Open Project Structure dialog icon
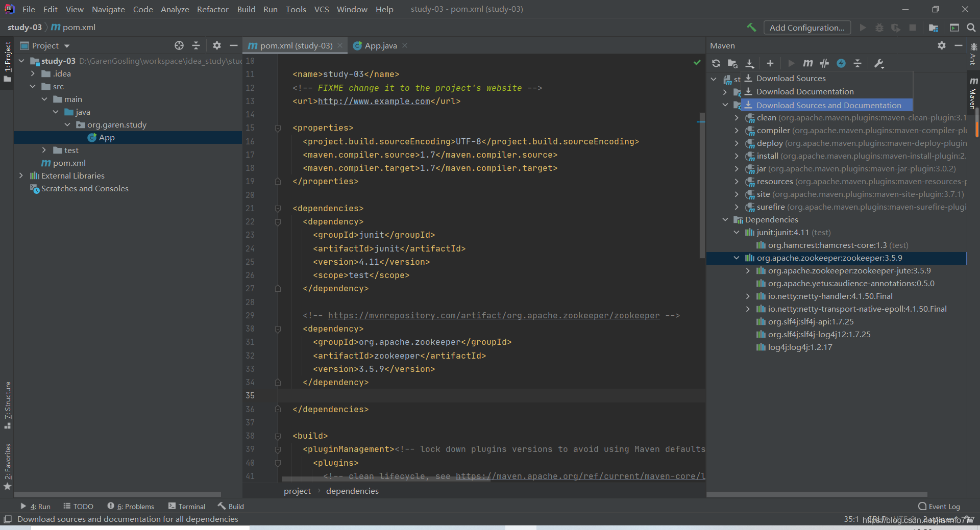 [x=934, y=28]
